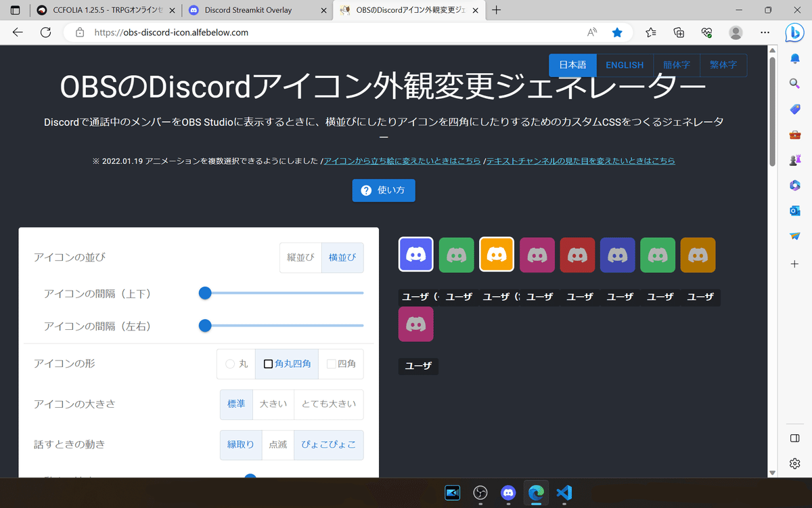Select 縦並び icon arrangement
Screen dimensions: 812x508
point(300,257)
